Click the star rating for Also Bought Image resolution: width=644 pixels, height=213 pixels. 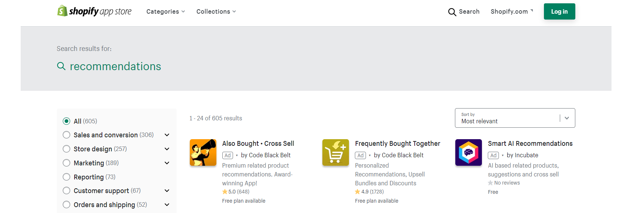(236, 192)
